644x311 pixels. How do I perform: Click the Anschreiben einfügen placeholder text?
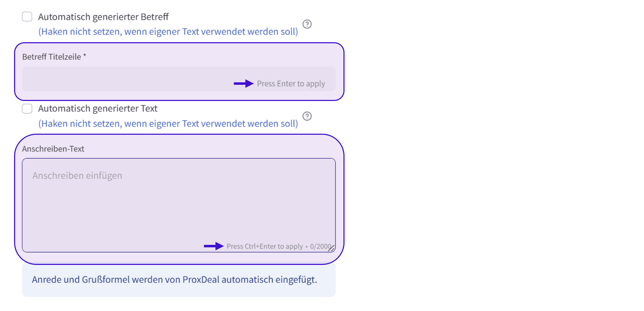(77, 176)
